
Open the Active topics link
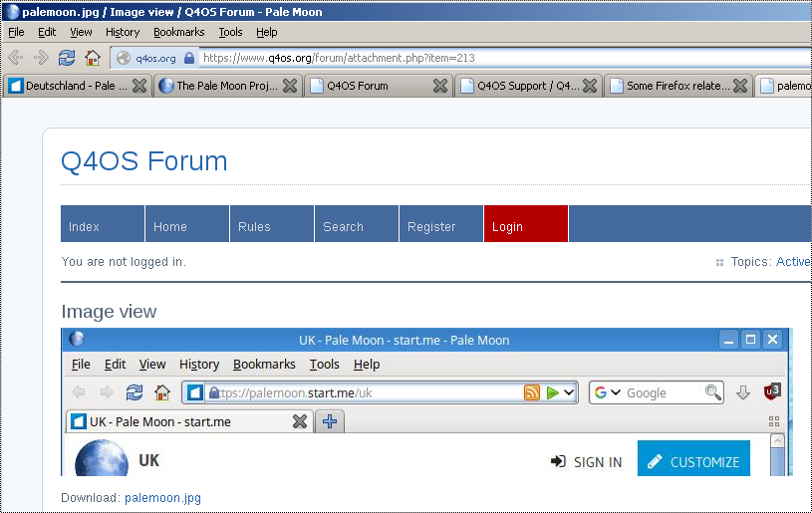[793, 262]
